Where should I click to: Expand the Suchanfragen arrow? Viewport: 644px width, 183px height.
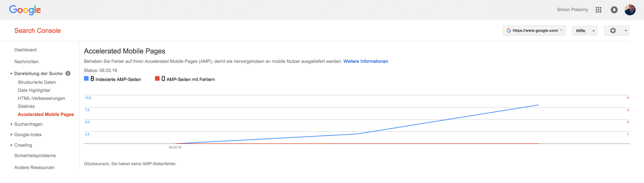coord(11,124)
